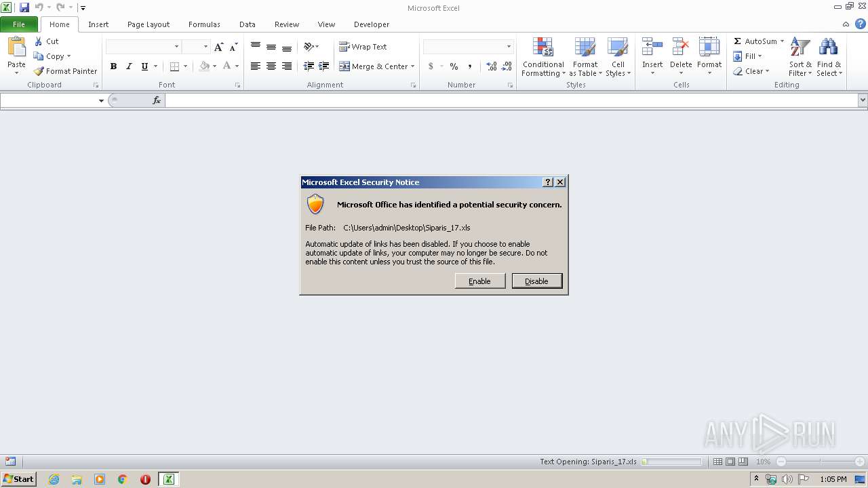Open the Format cells menu
The image size is (868, 488).
[x=709, y=58]
